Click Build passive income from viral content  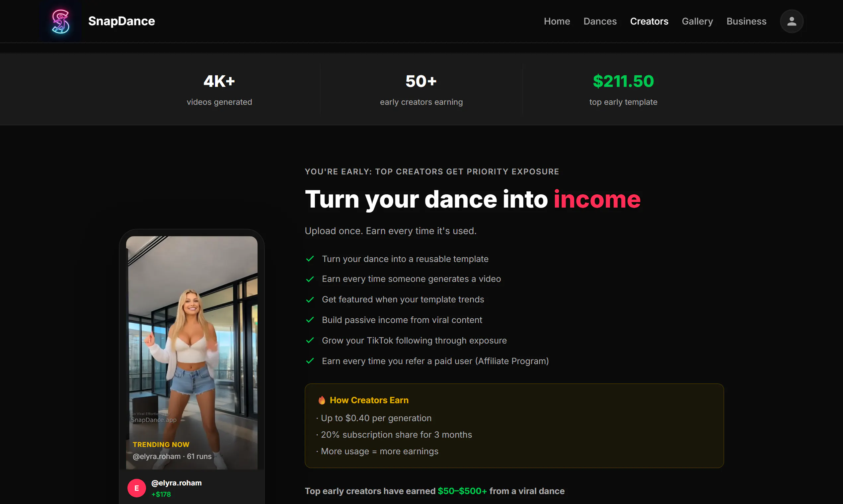click(402, 320)
